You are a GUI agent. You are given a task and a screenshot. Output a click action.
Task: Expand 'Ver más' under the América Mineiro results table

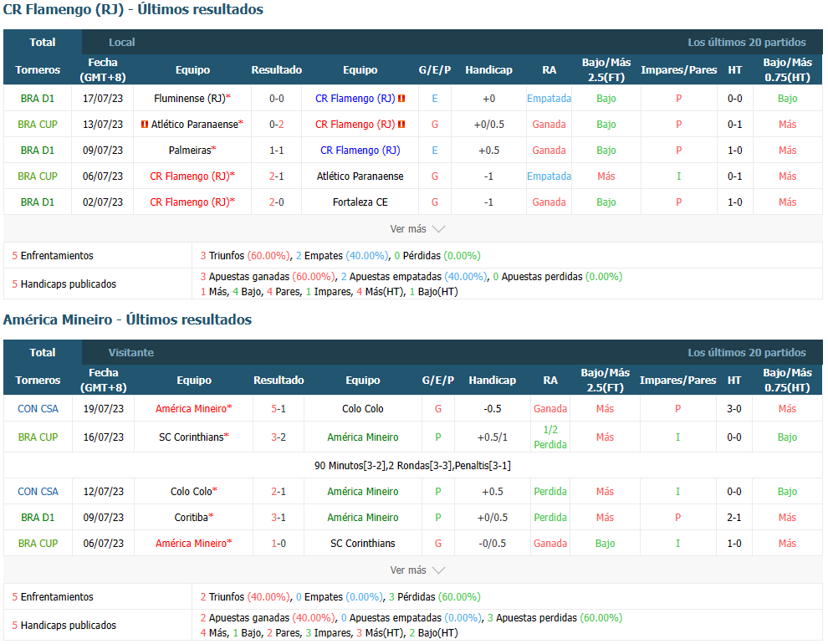click(x=417, y=570)
